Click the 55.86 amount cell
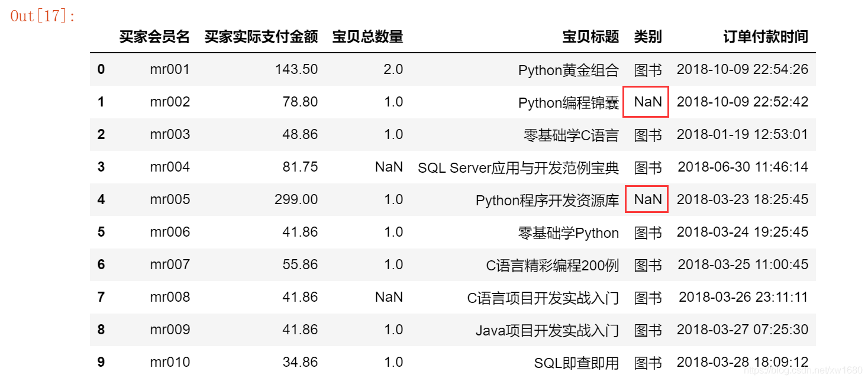The width and height of the screenshot is (868, 381). (x=300, y=264)
